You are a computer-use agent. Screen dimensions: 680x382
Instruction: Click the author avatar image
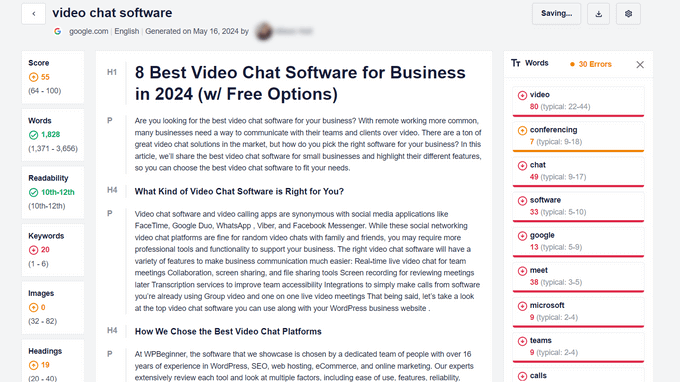coord(264,31)
